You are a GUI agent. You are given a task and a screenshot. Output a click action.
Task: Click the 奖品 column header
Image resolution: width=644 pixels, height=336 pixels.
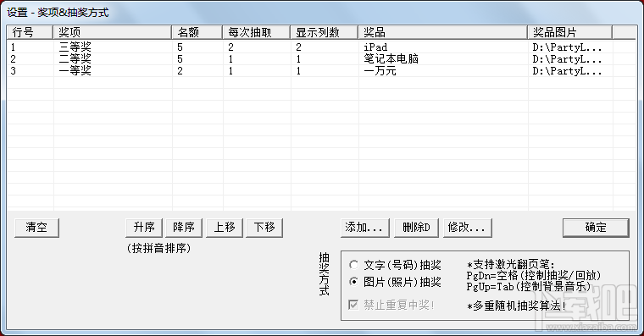(442, 32)
